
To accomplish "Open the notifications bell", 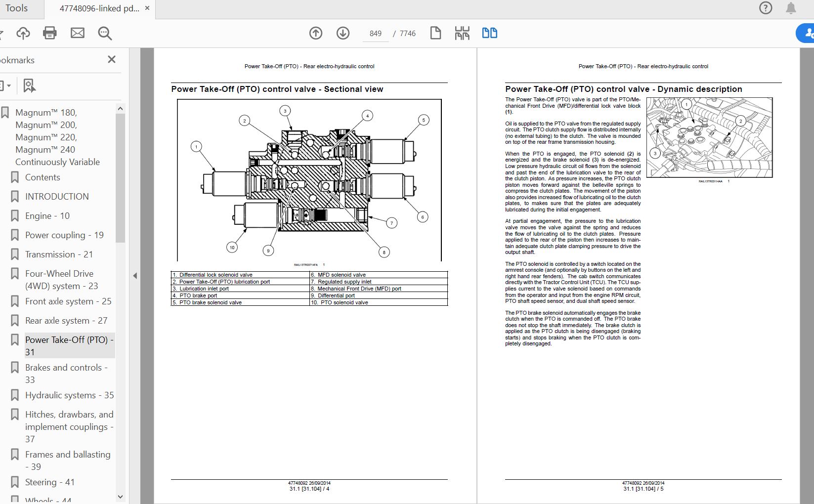I will tap(791, 8).
